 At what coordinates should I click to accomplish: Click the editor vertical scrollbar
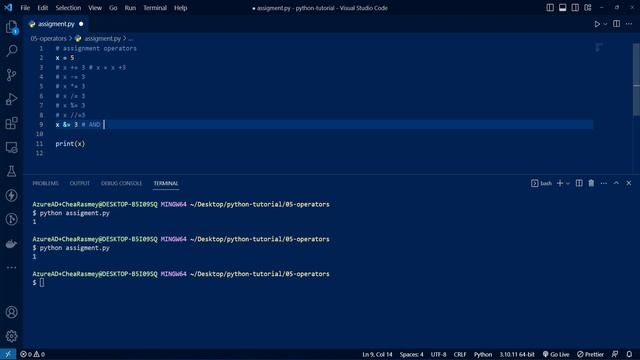[636, 80]
